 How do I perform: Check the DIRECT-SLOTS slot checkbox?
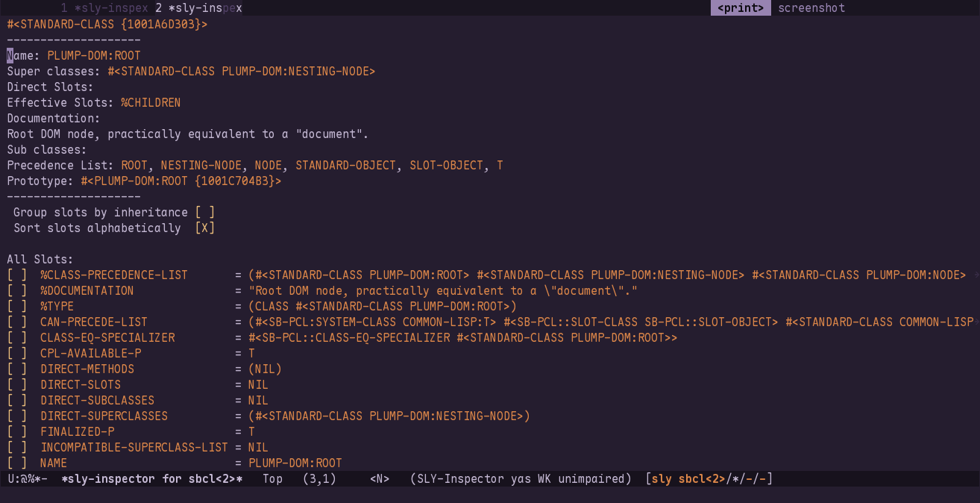point(17,385)
